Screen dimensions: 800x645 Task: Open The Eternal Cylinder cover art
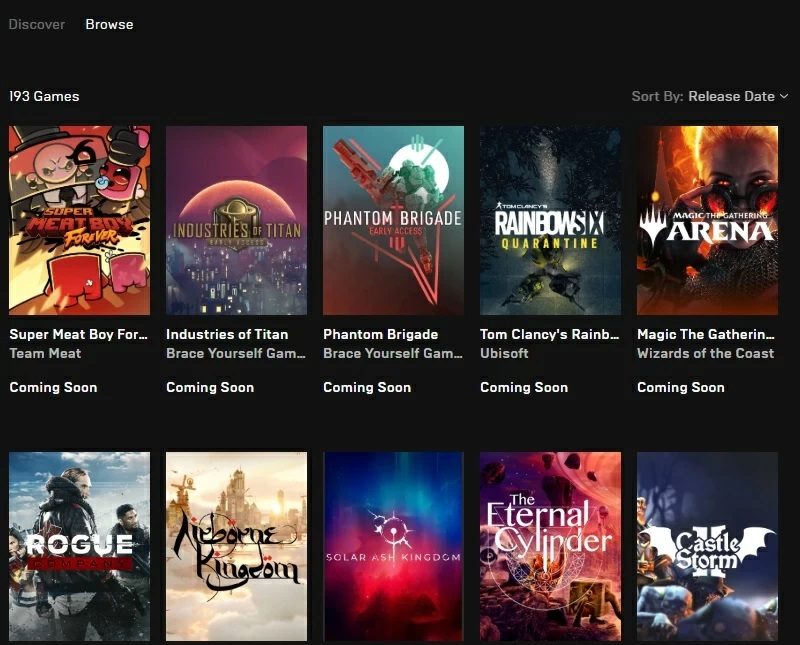pyautogui.click(x=551, y=547)
